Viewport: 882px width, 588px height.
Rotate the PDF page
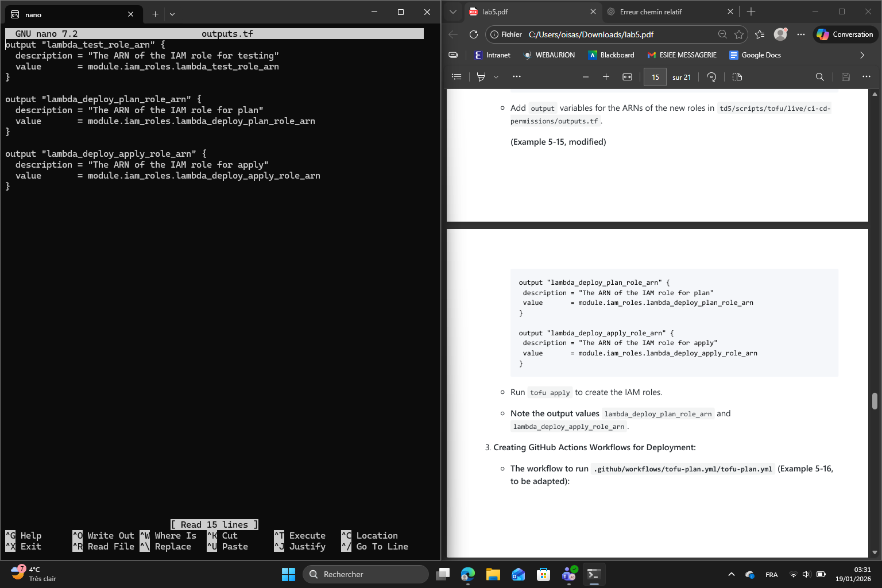pyautogui.click(x=711, y=76)
